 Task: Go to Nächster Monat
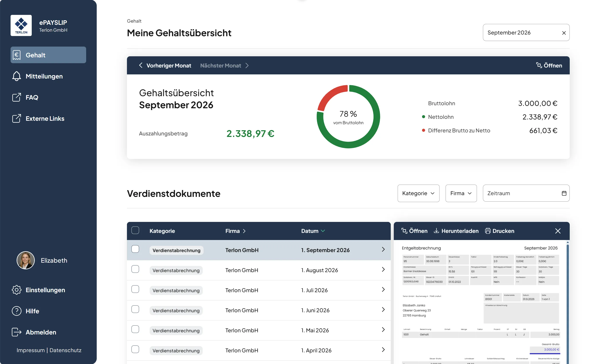tap(225, 65)
